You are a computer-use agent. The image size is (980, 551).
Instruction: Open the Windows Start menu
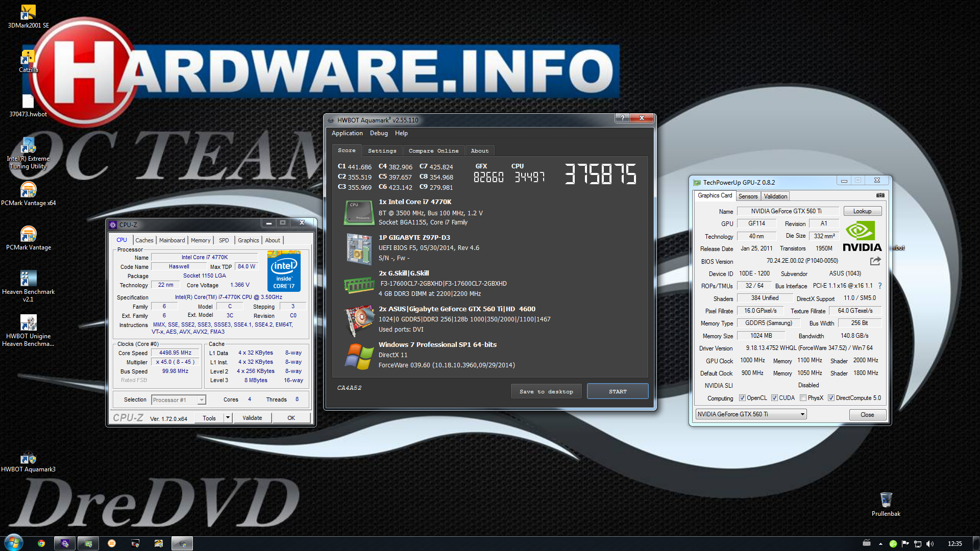(14, 543)
